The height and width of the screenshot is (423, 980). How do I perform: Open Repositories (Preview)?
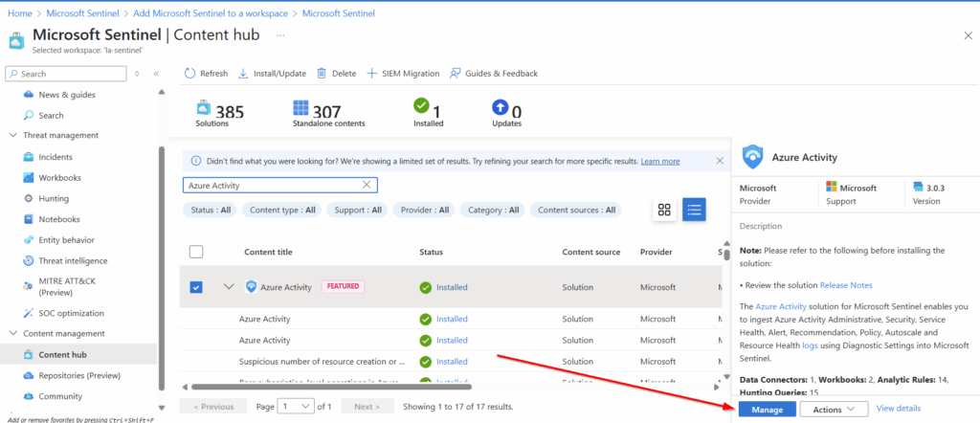79,375
